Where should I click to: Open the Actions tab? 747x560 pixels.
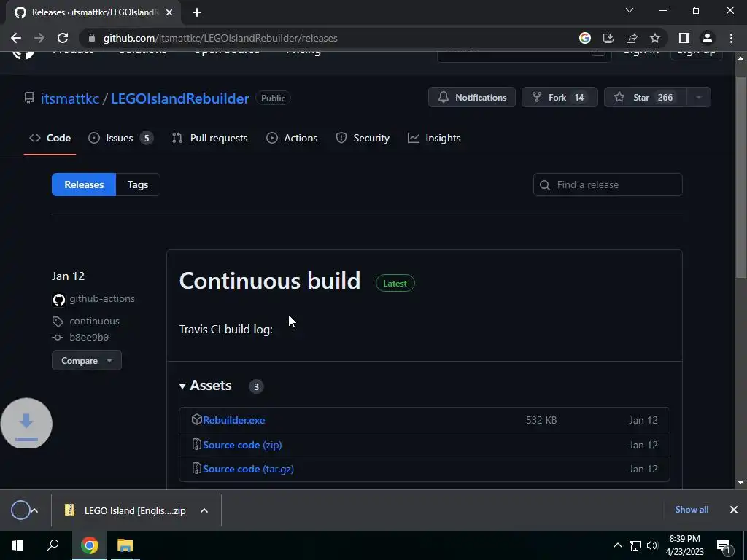click(x=292, y=138)
